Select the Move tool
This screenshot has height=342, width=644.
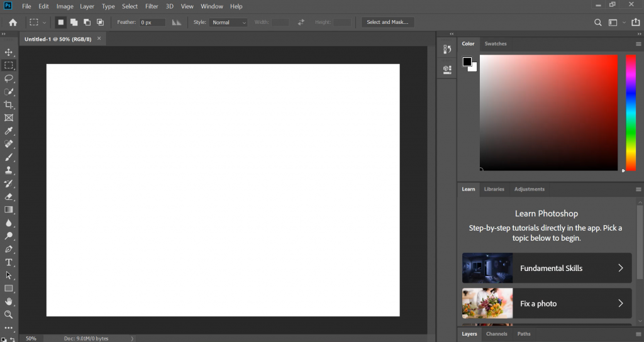(9, 52)
